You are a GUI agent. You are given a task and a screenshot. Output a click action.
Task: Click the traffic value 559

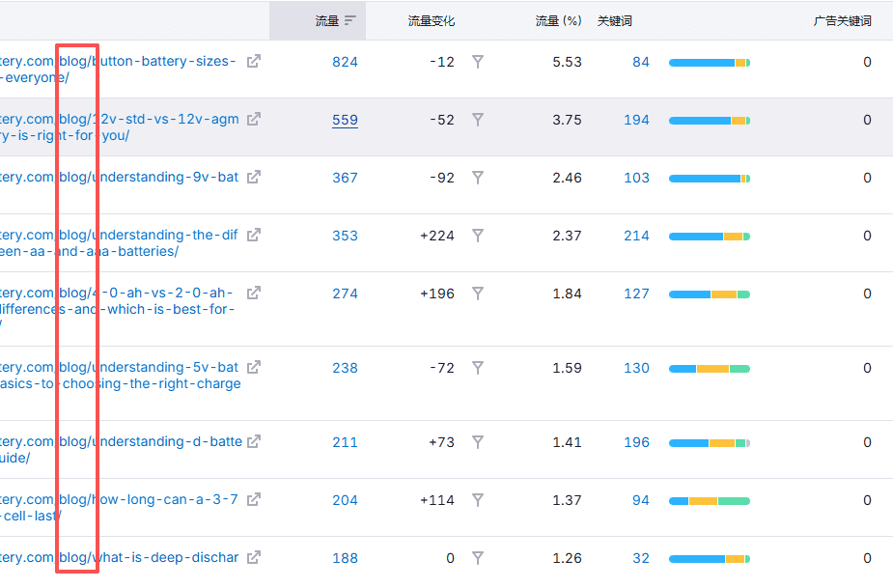click(345, 120)
